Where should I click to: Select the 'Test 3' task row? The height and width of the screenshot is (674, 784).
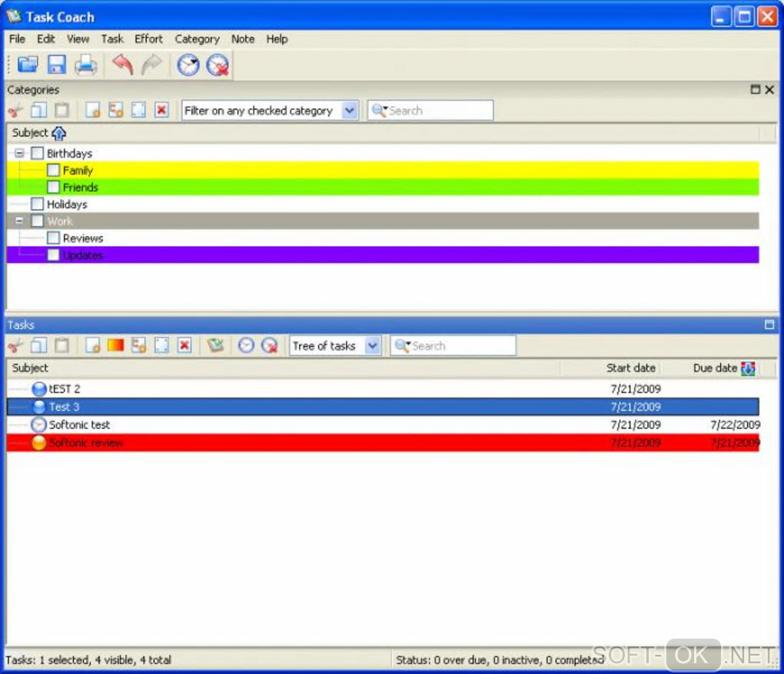[383, 407]
